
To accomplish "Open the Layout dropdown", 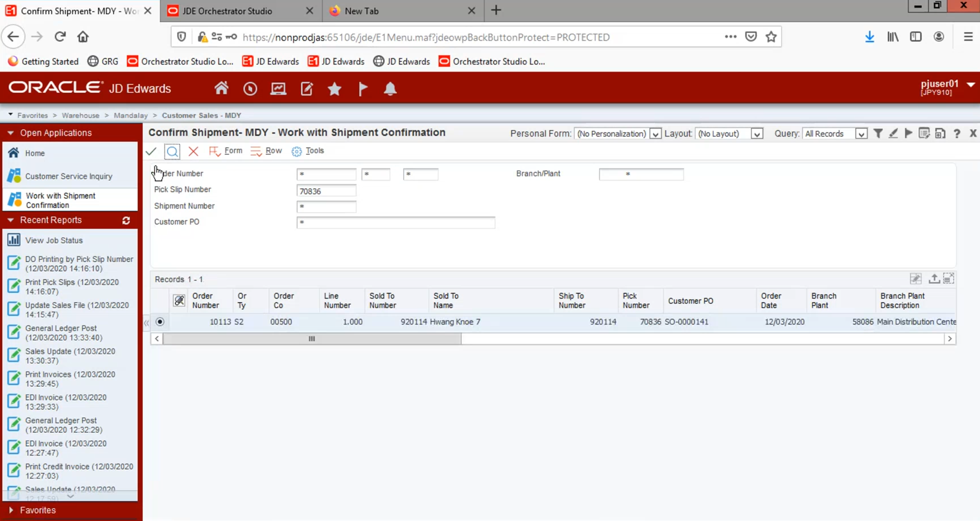I will [x=757, y=134].
